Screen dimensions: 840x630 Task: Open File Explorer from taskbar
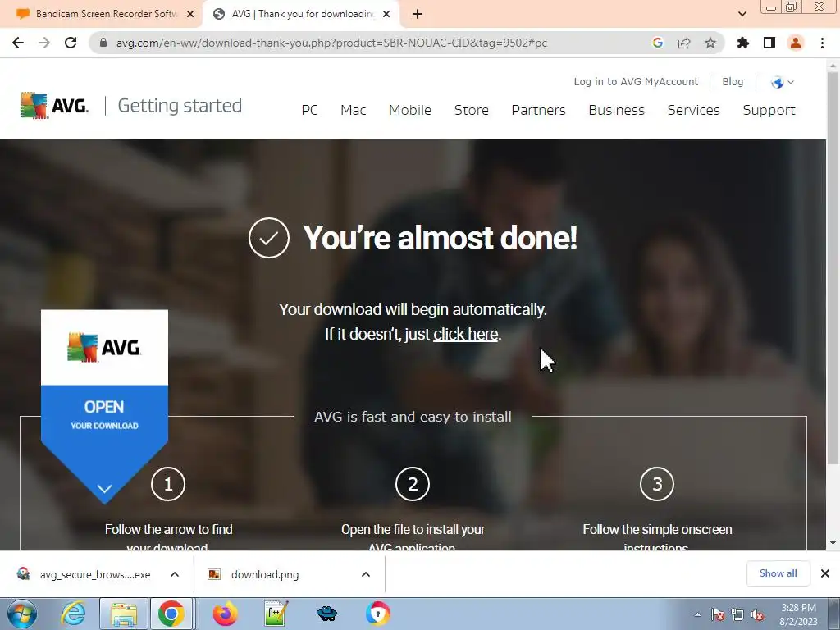coord(124,614)
